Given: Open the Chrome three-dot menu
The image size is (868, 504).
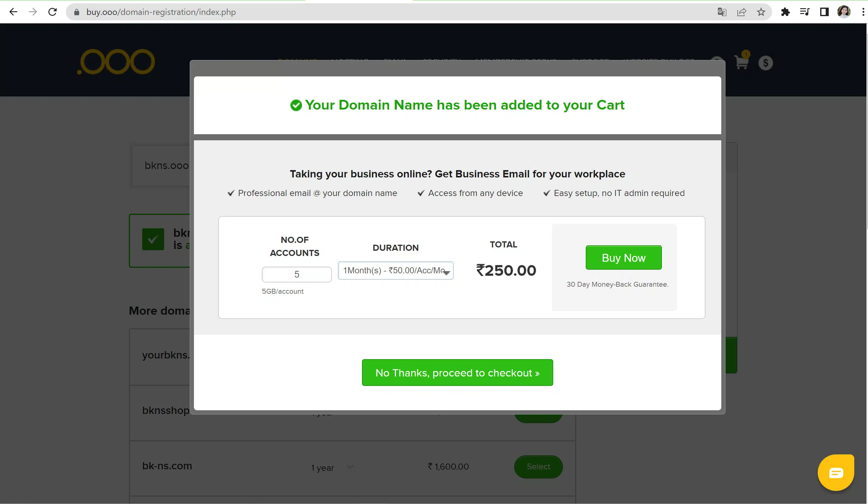Looking at the screenshot, I should (863, 12).
